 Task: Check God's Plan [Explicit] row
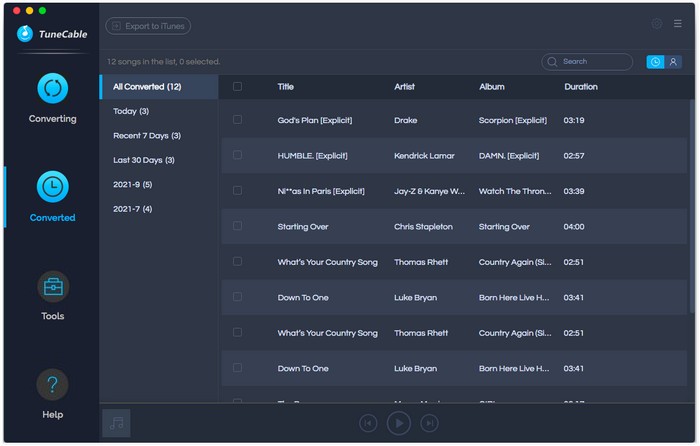(238, 120)
